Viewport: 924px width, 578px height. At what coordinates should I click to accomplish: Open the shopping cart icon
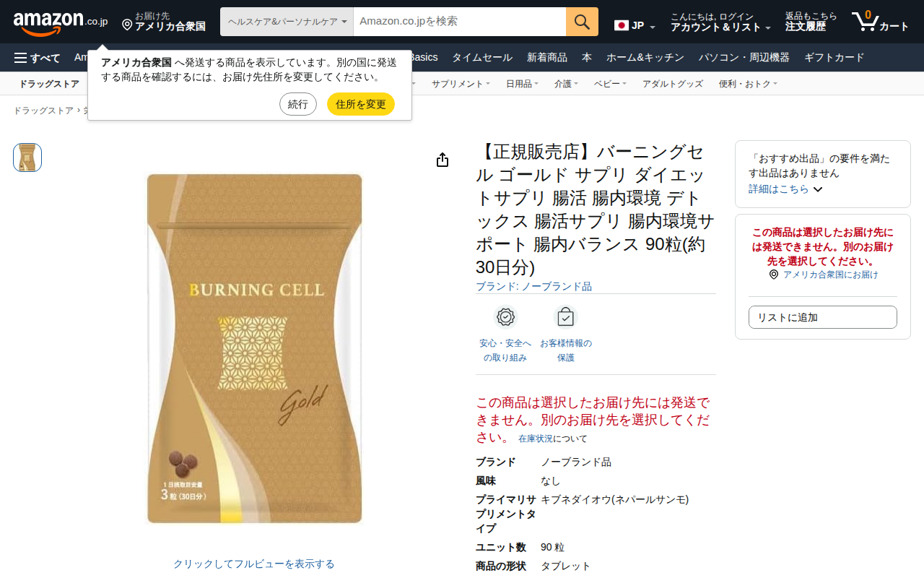pyautogui.click(x=880, y=22)
